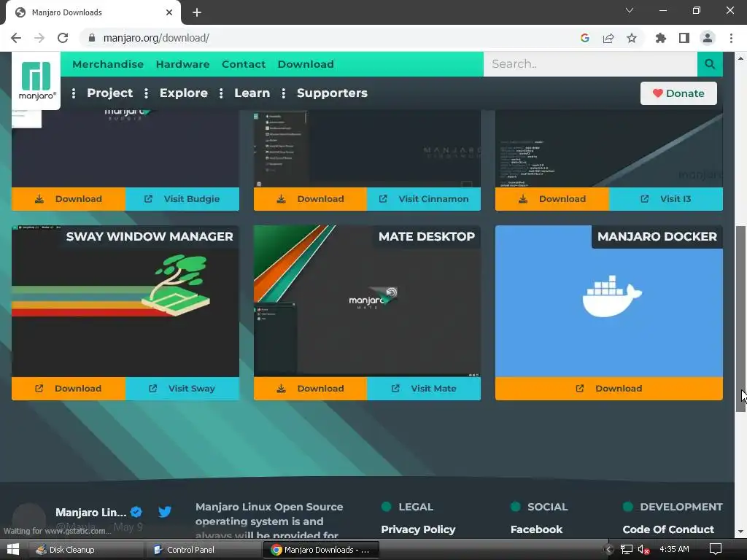Open the Code Of Conduct footer link
The image size is (747, 560).
pyautogui.click(x=668, y=529)
